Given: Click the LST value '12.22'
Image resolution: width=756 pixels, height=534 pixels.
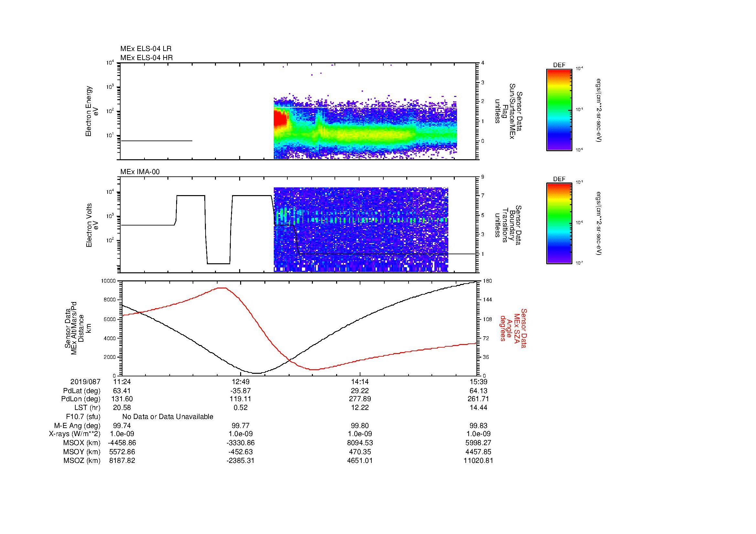Looking at the screenshot, I should tap(360, 408).
